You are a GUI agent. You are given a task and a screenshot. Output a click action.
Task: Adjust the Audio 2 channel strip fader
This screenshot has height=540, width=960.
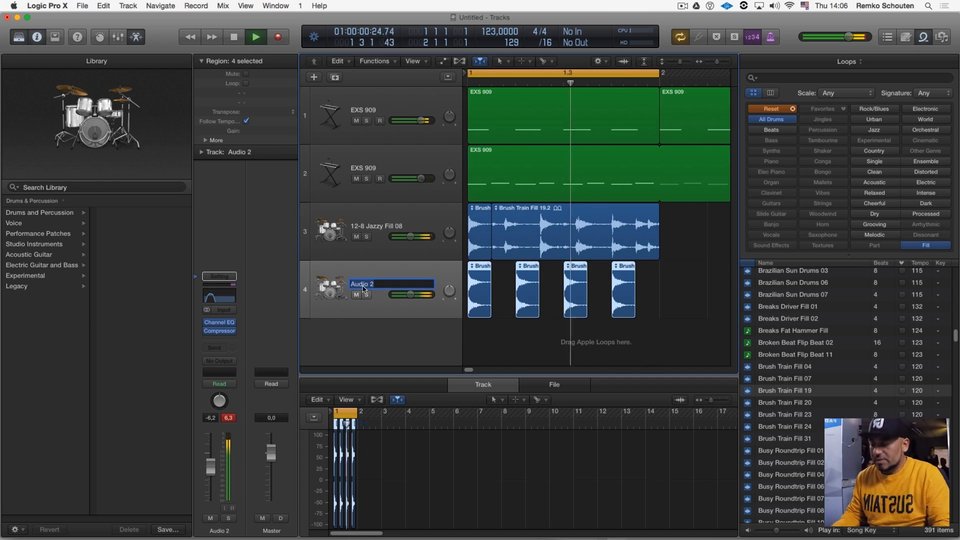pyautogui.click(x=211, y=466)
